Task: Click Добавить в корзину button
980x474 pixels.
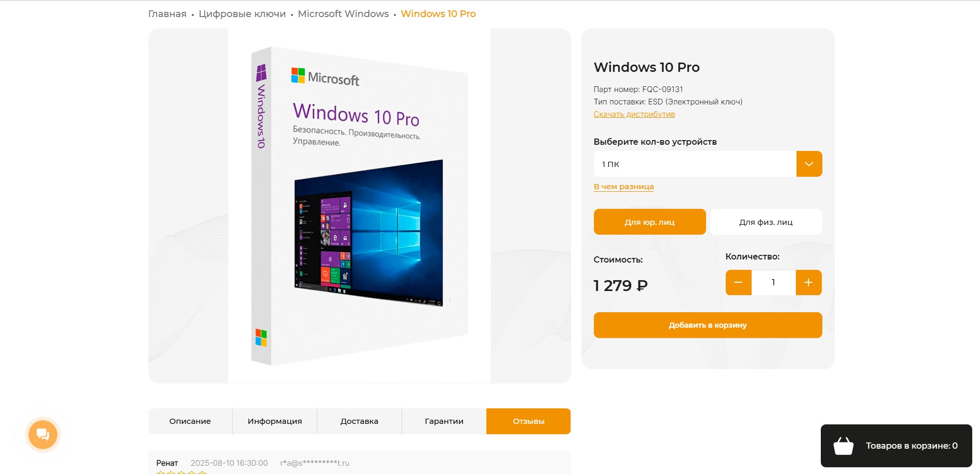Action: 708,325
